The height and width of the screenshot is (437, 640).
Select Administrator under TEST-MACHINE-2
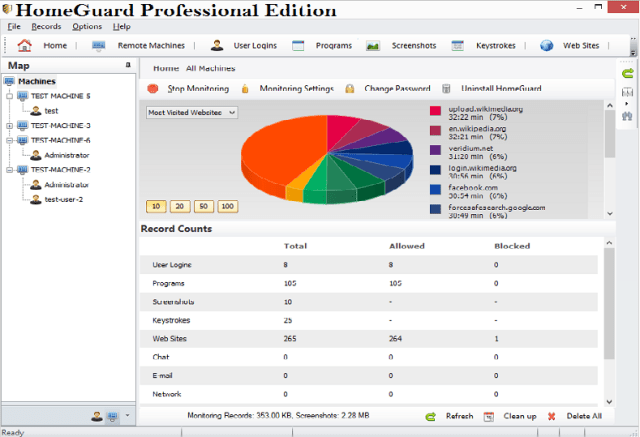67,185
